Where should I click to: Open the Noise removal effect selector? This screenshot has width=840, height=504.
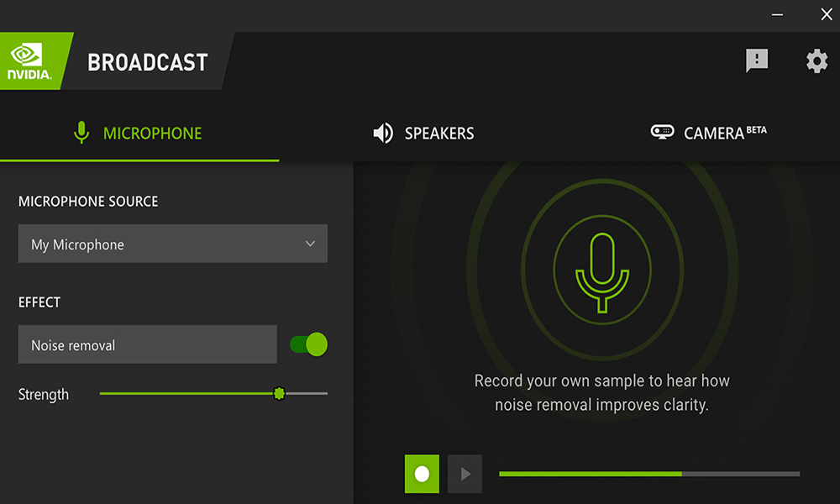(147, 344)
